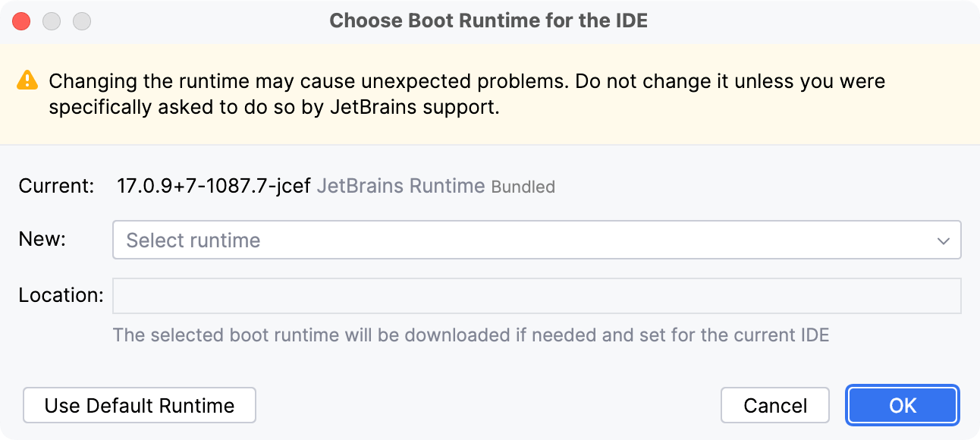Click the orange warning triangle icon
Viewport: 980px width, 440px height.
28,81
